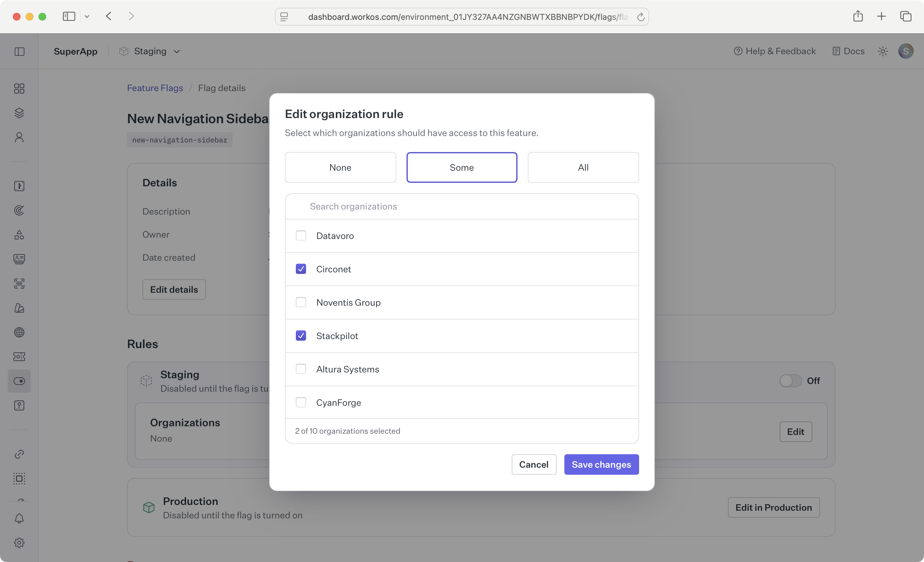924x562 pixels.
Task: Open the ID card section in the sidebar
Action: [x=19, y=259]
